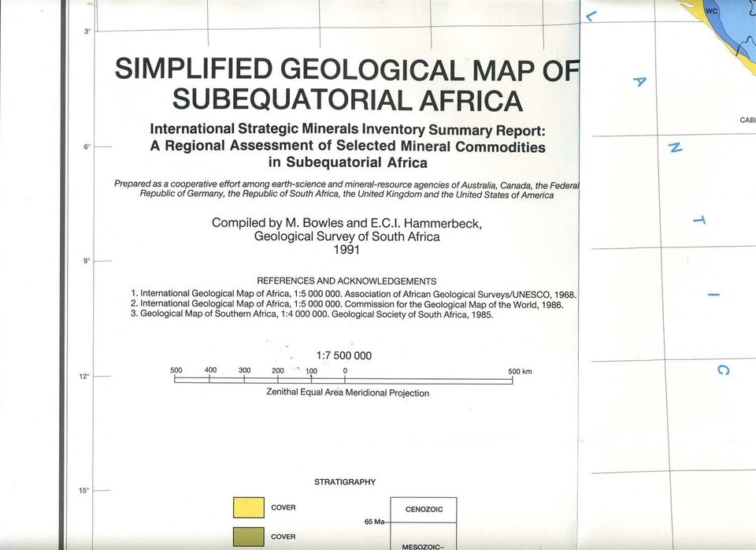Click the yellow COVER legend swatch
Screen dimensions: 756x550
pyautogui.click(x=248, y=507)
